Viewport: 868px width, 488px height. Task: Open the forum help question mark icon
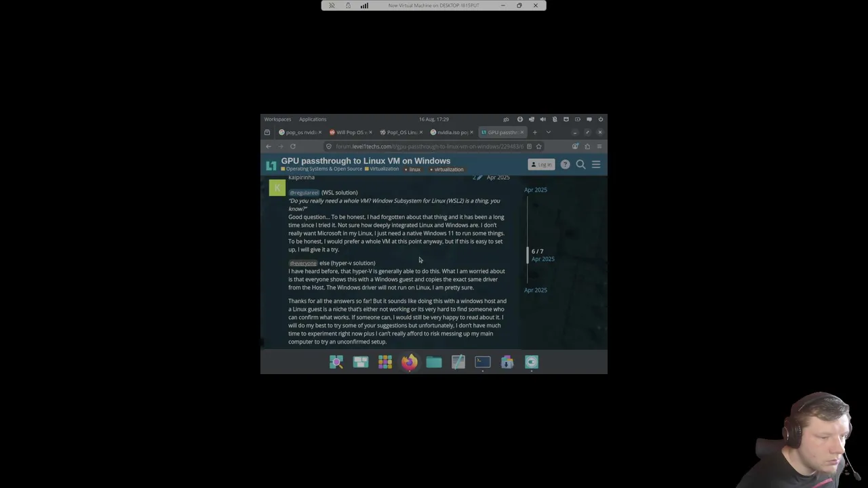click(x=565, y=165)
